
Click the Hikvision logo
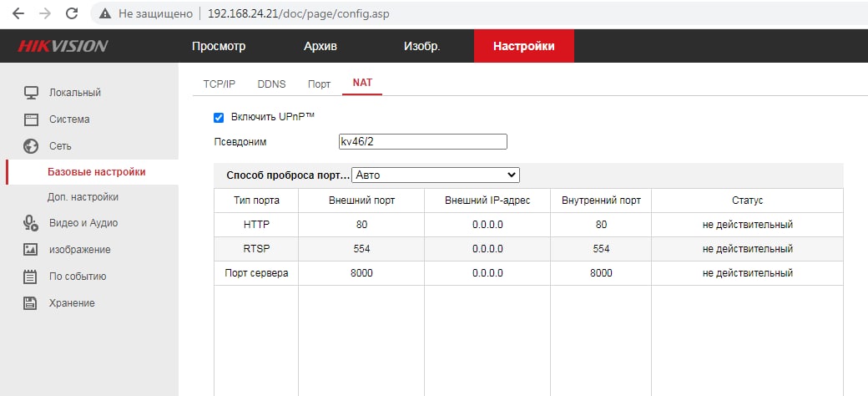click(63, 46)
